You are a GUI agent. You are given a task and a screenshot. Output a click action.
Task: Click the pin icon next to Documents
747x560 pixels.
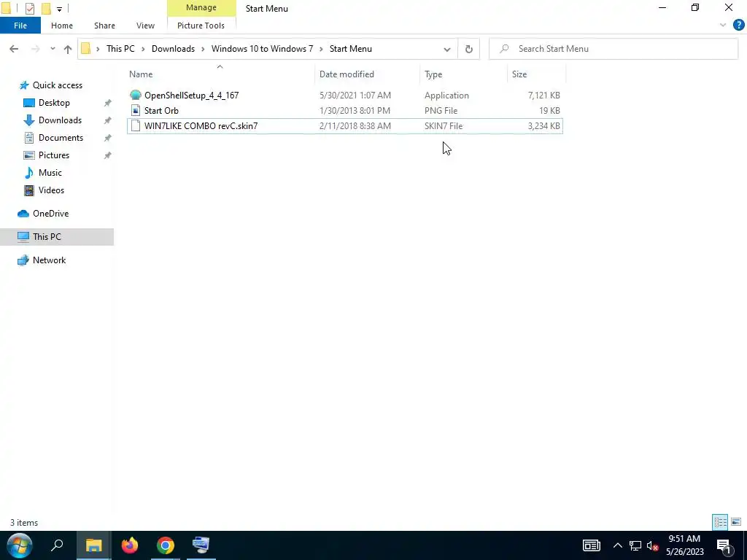(x=108, y=138)
